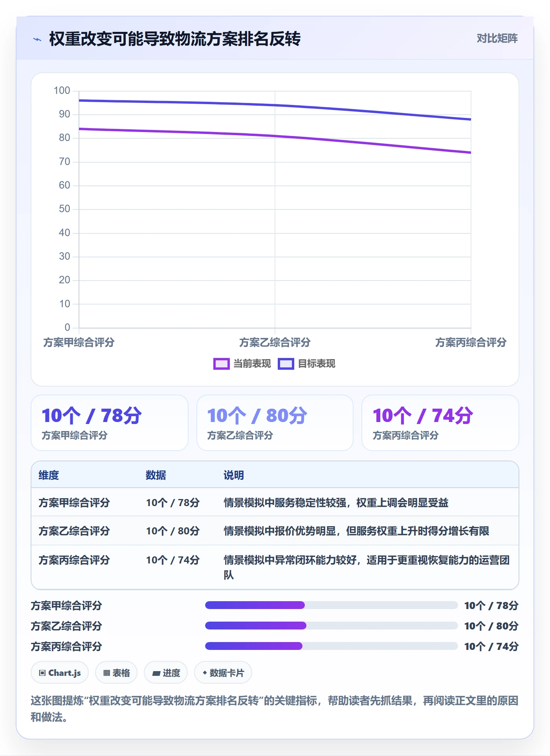Click the 维度 column header
Viewport: 550px width, 756px height.
[49, 475]
